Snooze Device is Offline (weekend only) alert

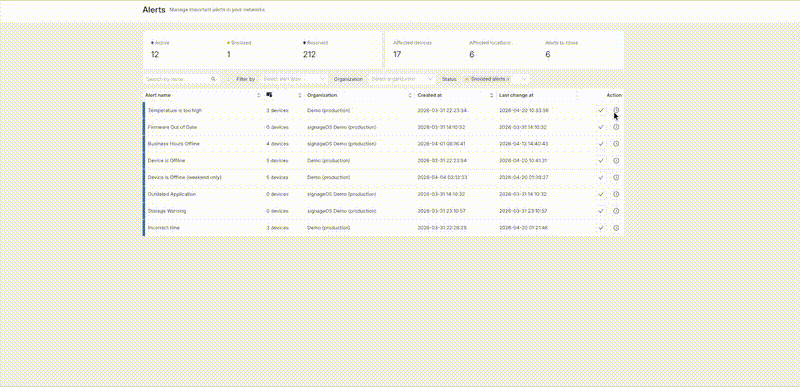pos(616,177)
